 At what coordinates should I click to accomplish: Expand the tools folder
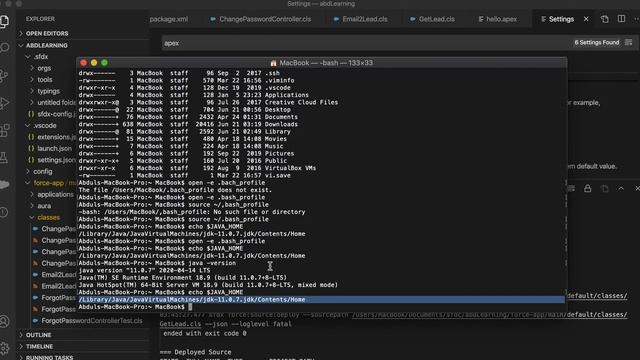[x=45, y=80]
